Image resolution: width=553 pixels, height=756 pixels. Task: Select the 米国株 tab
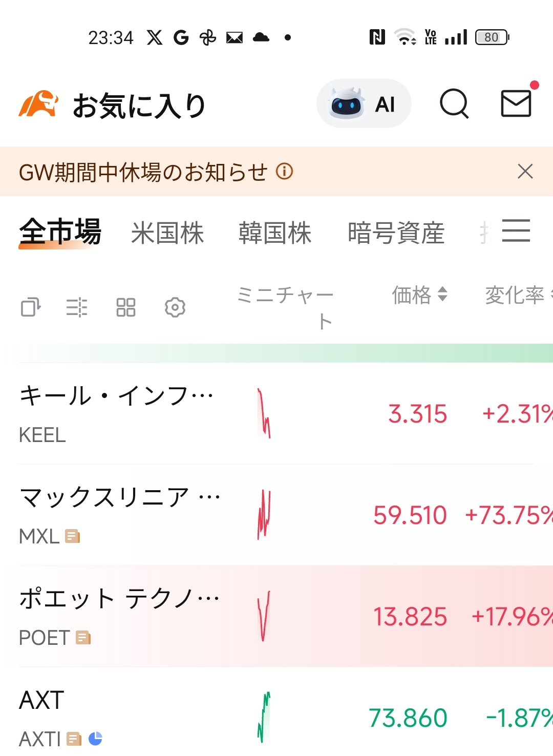[167, 233]
